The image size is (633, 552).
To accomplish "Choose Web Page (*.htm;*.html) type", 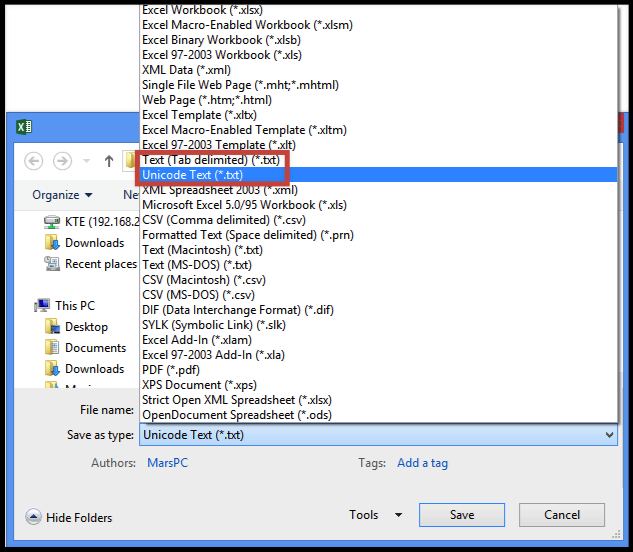I will (379, 100).
